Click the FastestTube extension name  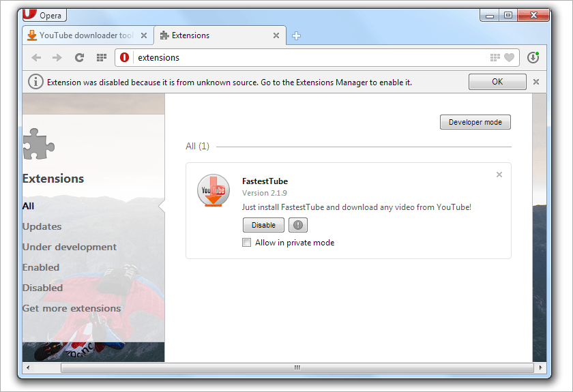[265, 181]
